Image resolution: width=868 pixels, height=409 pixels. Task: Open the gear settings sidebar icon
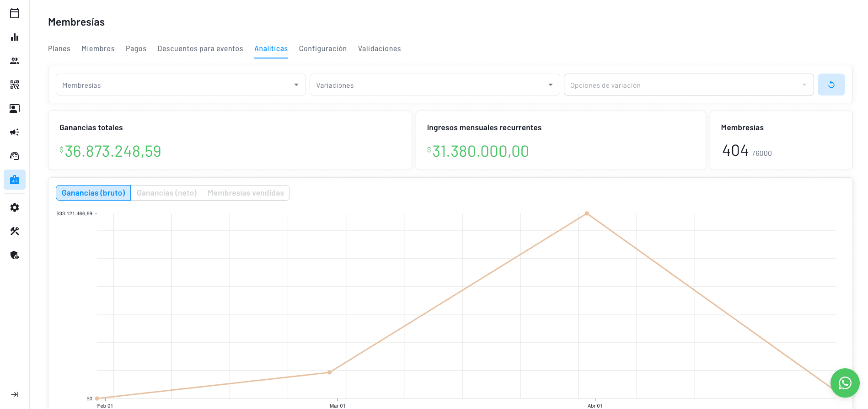click(x=15, y=207)
